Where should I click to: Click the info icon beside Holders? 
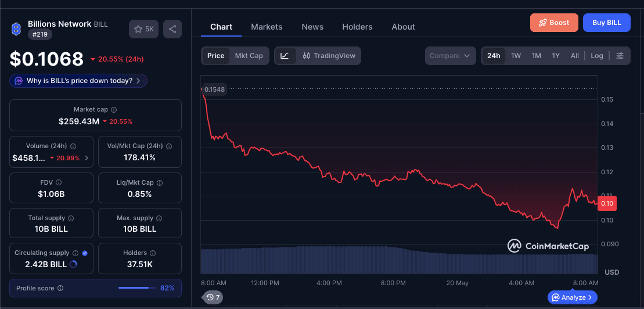pyautogui.click(x=153, y=253)
